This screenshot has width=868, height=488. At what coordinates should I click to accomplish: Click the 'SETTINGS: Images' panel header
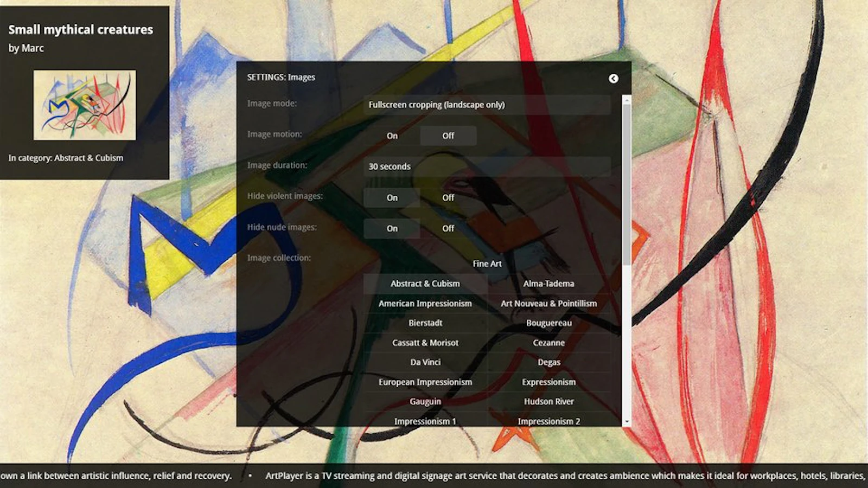(x=281, y=77)
